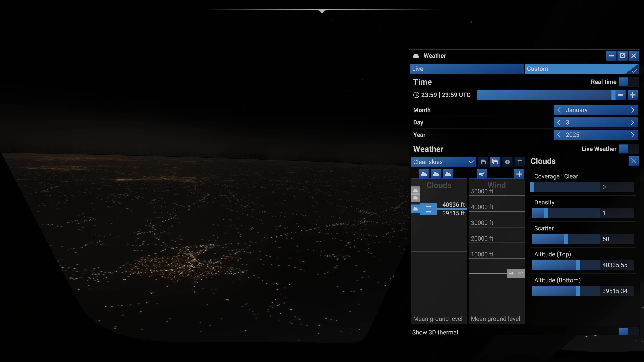Pop out the Weather panel to new window
Image resolution: width=644 pixels, height=362 pixels.
[x=622, y=56]
